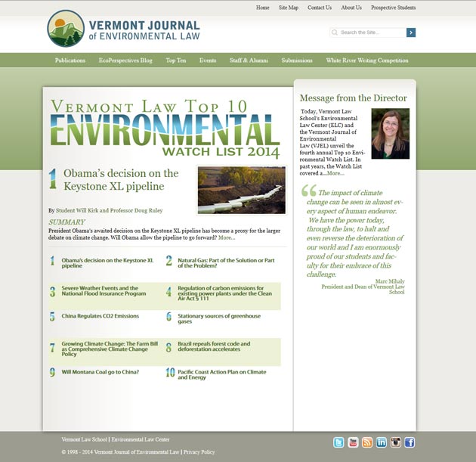
Task: Open item 5 China Regulates CO2 Emissions
Action: click(100, 316)
